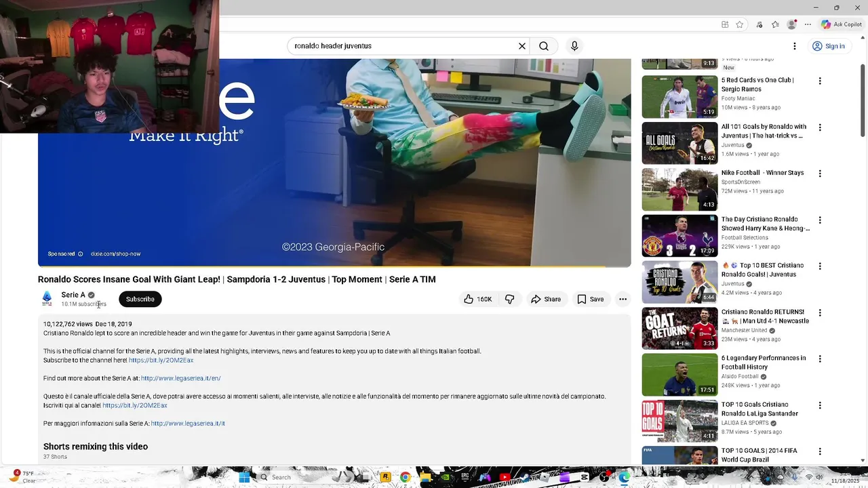Switch to Microsoft Edge in taskbar
The height and width of the screenshot is (488, 868).
coord(624,477)
